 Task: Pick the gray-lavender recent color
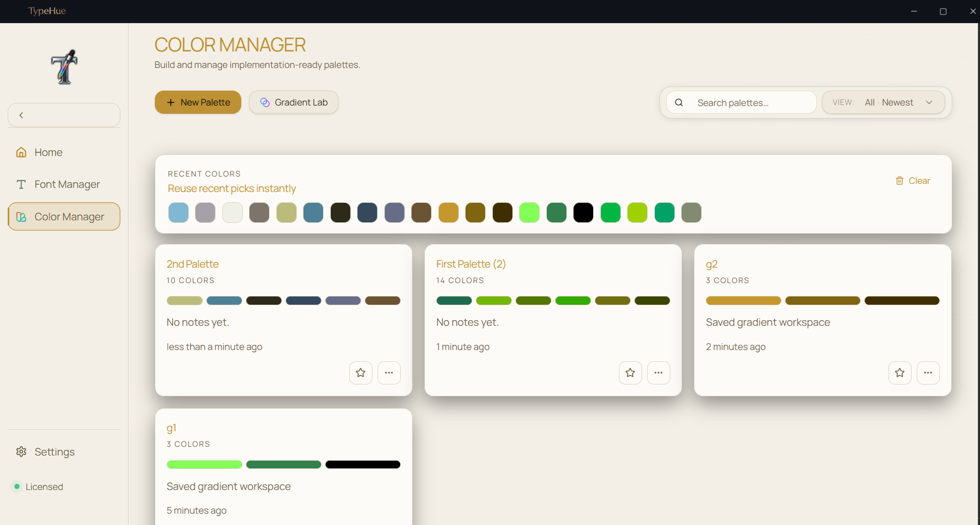(x=205, y=213)
